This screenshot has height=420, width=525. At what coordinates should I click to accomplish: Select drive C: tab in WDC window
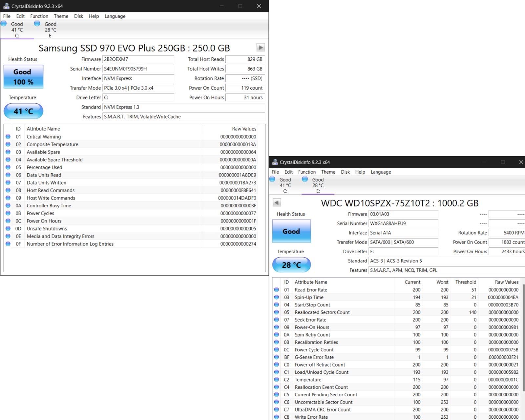[x=285, y=185]
